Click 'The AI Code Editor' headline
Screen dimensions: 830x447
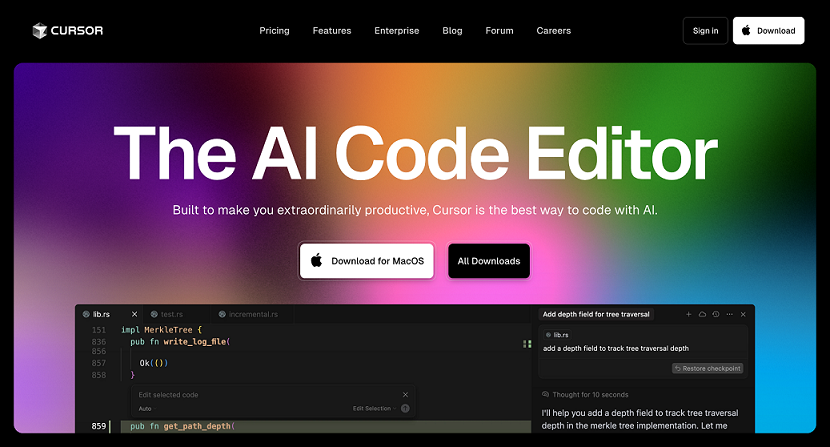416,154
